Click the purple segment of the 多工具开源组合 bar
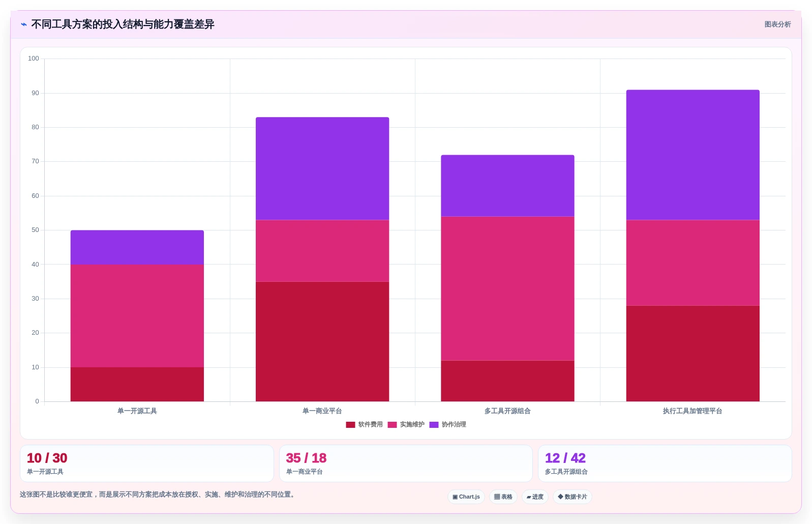This screenshot has height=524, width=812. pyautogui.click(x=507, y=186)
